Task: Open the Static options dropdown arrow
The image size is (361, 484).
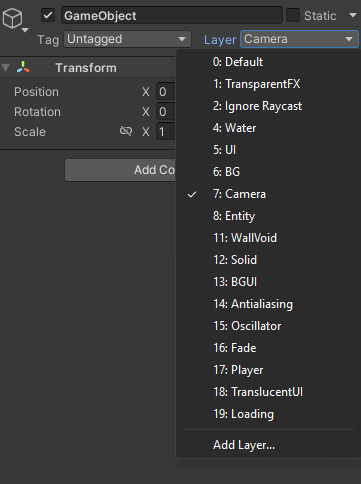Action: point(353,15)
